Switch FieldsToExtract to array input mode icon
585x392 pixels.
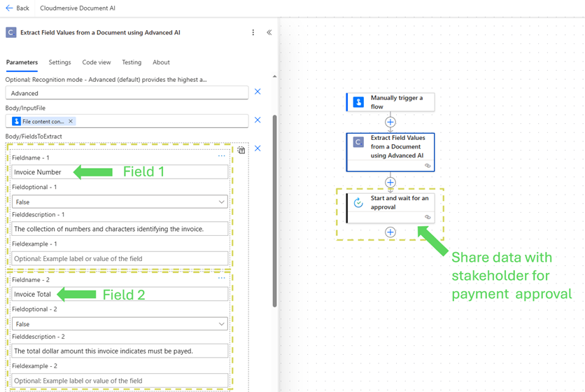(x=241, y=150)
